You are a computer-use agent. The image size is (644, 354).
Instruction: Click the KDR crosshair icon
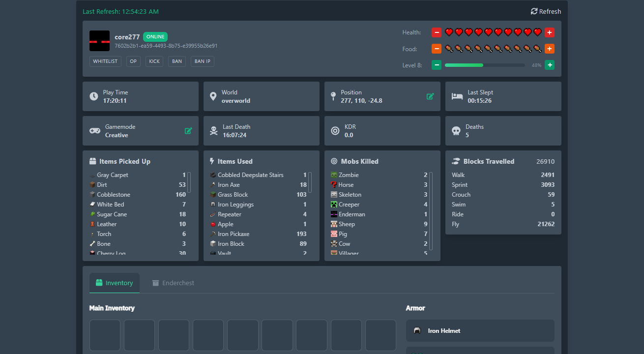[x=335, y=131]
